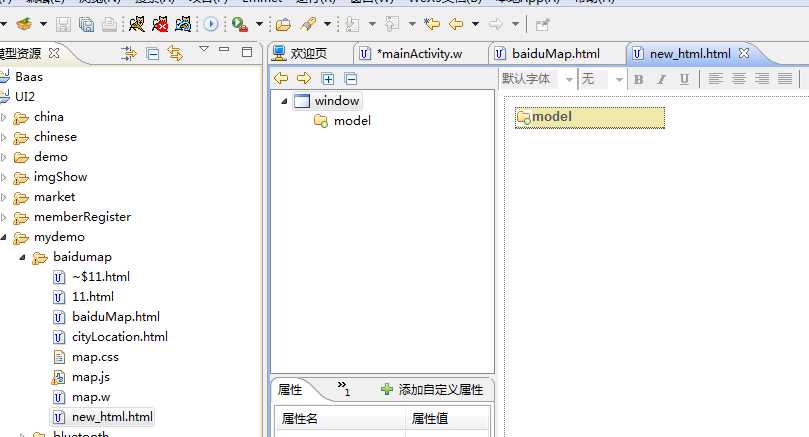The width and height of the screenshot is (809, 437).
Task: Click the Print toolbar icon
Action: (x=109, y=24)
